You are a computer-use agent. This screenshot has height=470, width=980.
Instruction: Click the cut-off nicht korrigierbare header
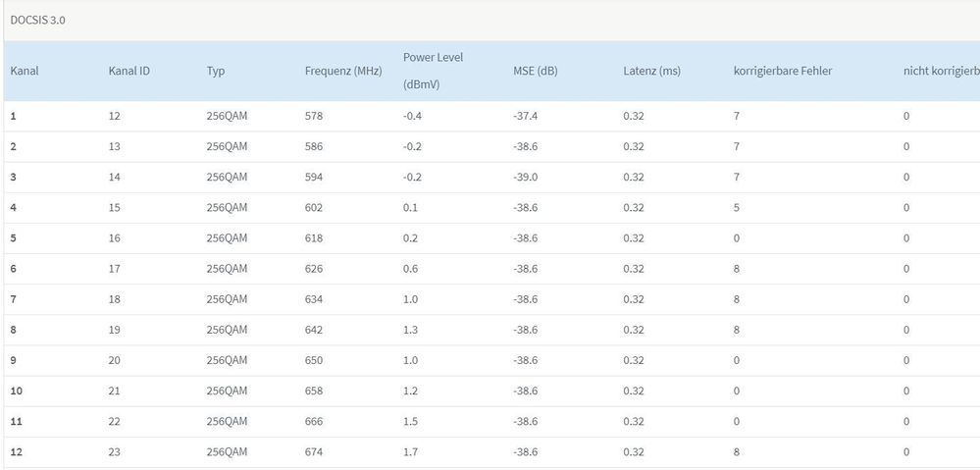pos(941,71)
